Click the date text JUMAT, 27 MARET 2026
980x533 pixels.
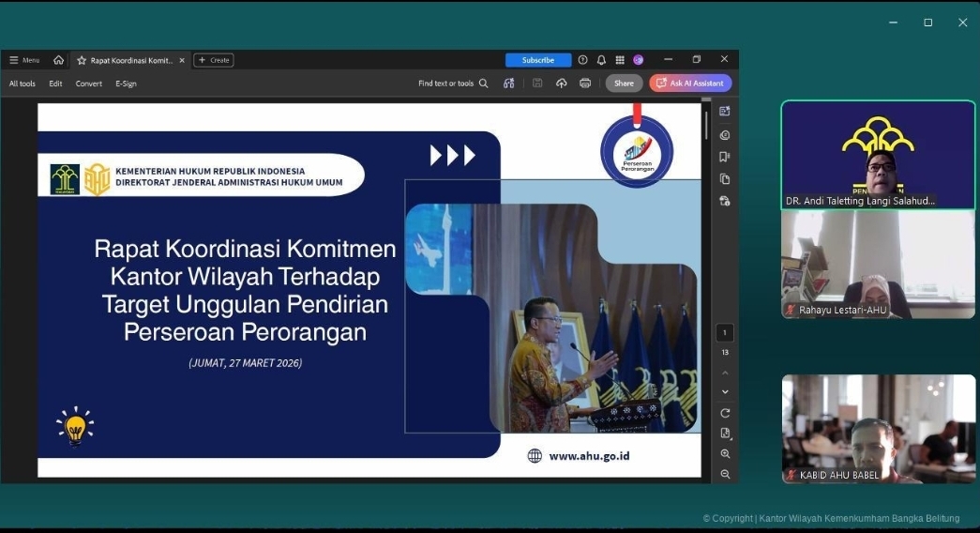pyautogui.click(x=245, y=363)
